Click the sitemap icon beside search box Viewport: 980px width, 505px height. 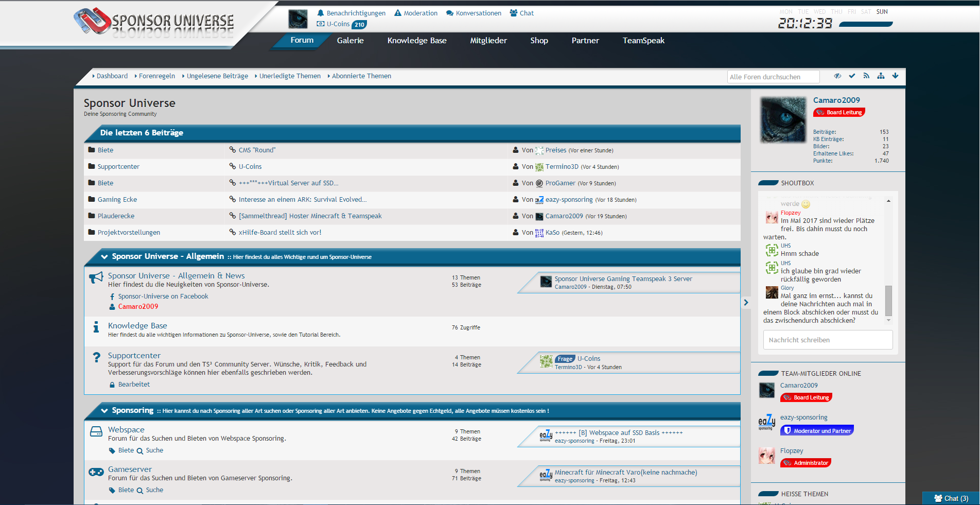tap(881, 76)
